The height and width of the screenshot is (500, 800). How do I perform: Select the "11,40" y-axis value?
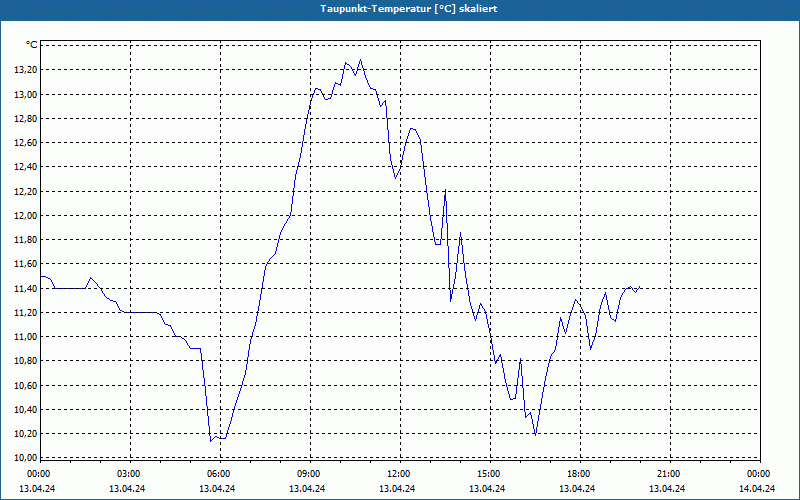click(x=24, y=288)
